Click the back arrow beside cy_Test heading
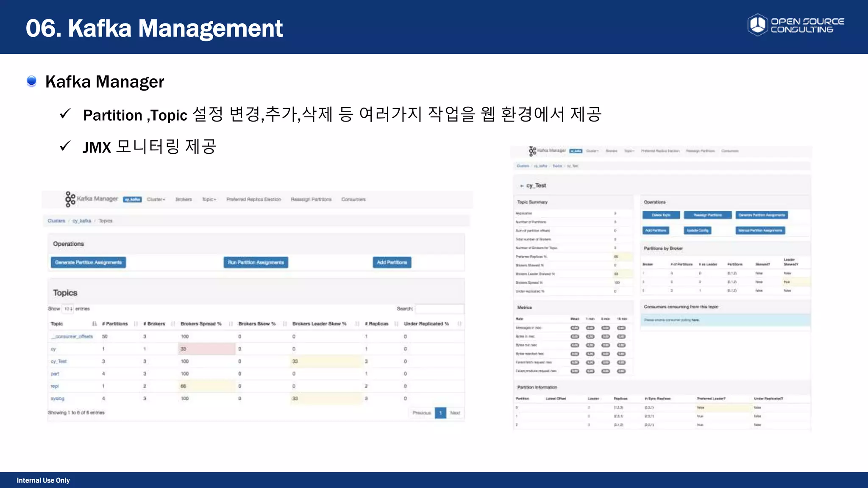868x488 pixels. (522, 186)
